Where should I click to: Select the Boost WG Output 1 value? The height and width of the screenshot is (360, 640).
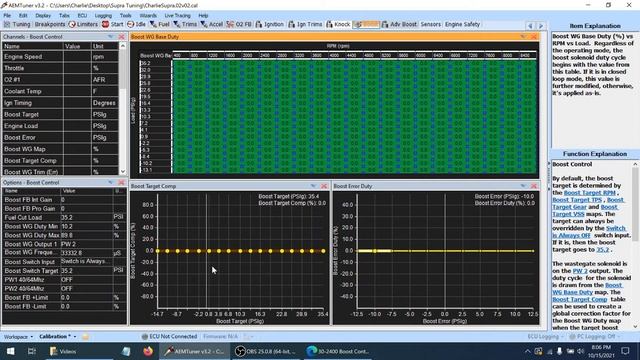pyautogui.click(x=87, y=244)
